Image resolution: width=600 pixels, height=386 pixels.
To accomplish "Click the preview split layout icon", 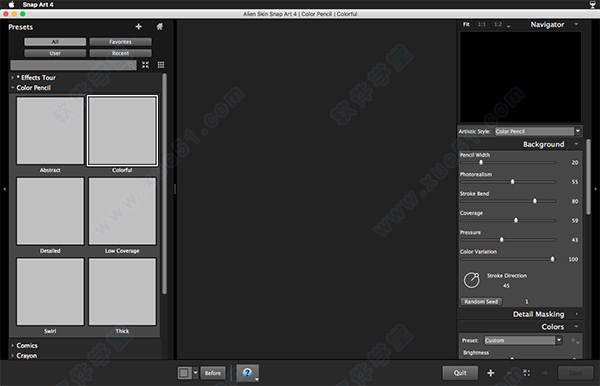I will point(184,373).
